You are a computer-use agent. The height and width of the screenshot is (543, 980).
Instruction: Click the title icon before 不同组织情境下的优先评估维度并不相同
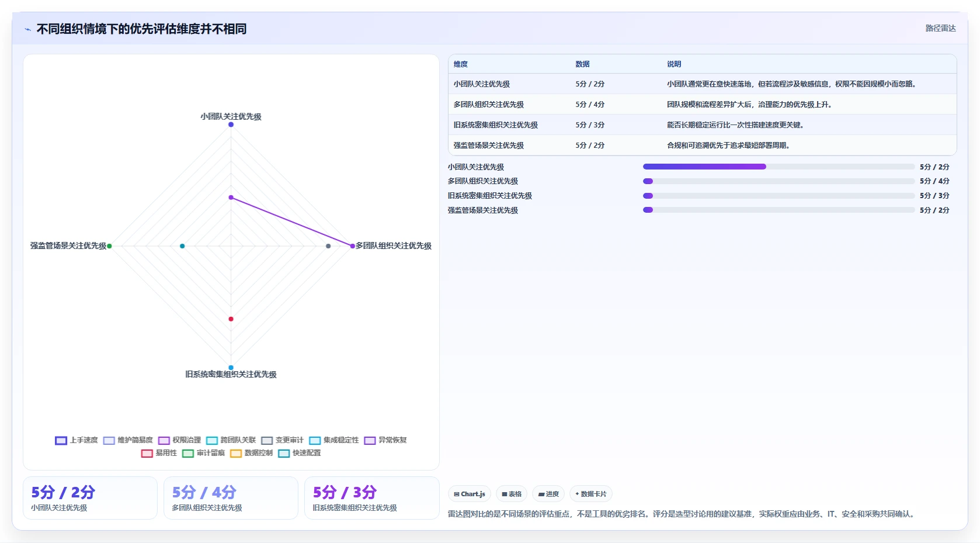click(27, 29)
